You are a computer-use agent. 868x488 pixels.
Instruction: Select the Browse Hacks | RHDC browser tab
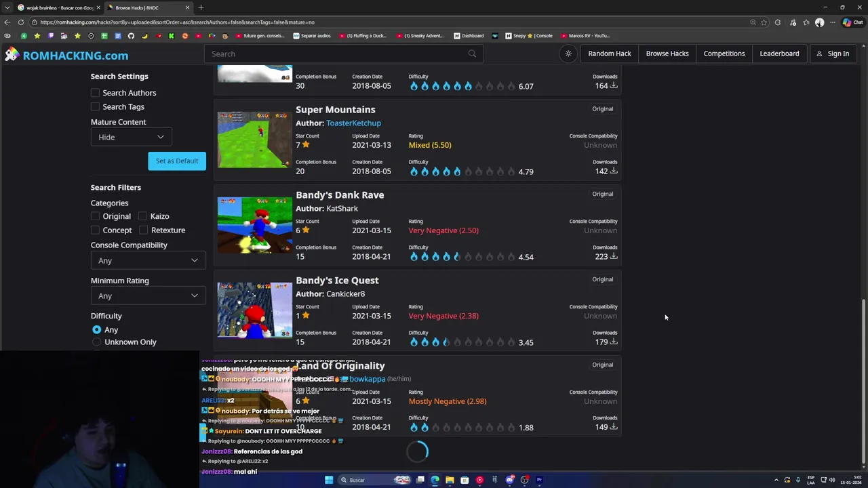(x=148, y=7)
